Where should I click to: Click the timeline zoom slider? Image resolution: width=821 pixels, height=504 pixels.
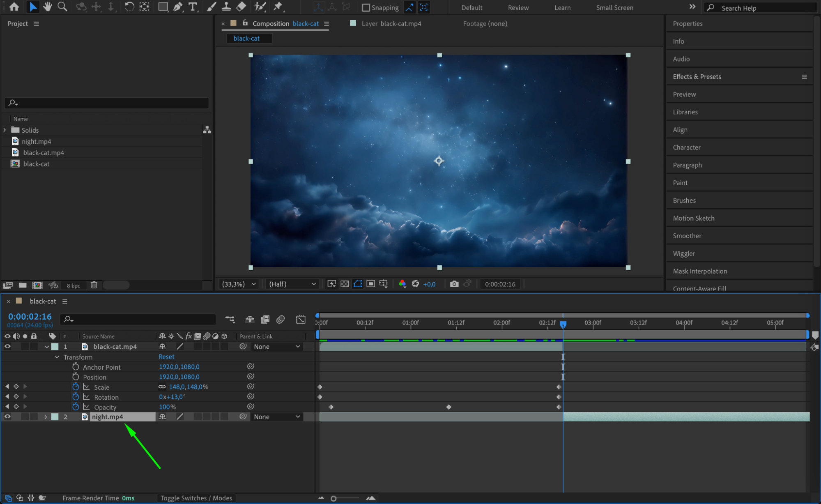point(334,498)
